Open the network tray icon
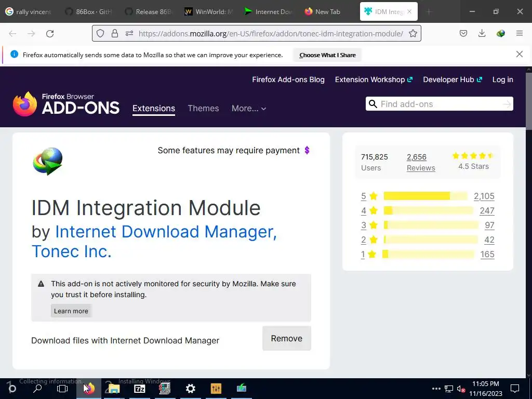This screenshot has height=399, width=532. [x=449, y=389]
